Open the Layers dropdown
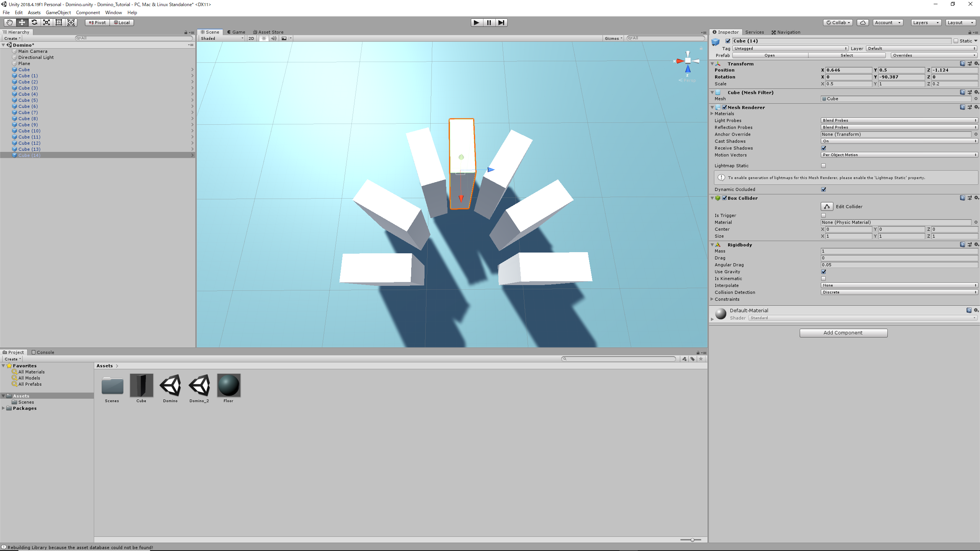This screenshot has width=980, height=551. [926, 23]
